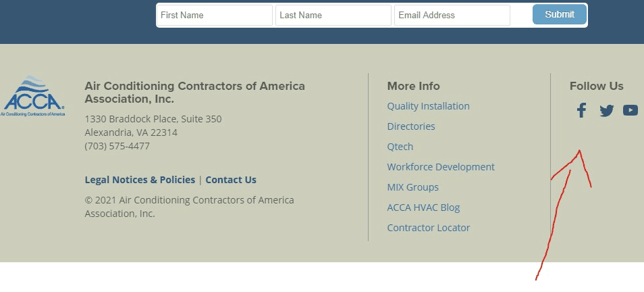The height and width of the screenshot is (292, 644).
Task: Click the phone number (703) 575-4477
Action: coord(117,146)
